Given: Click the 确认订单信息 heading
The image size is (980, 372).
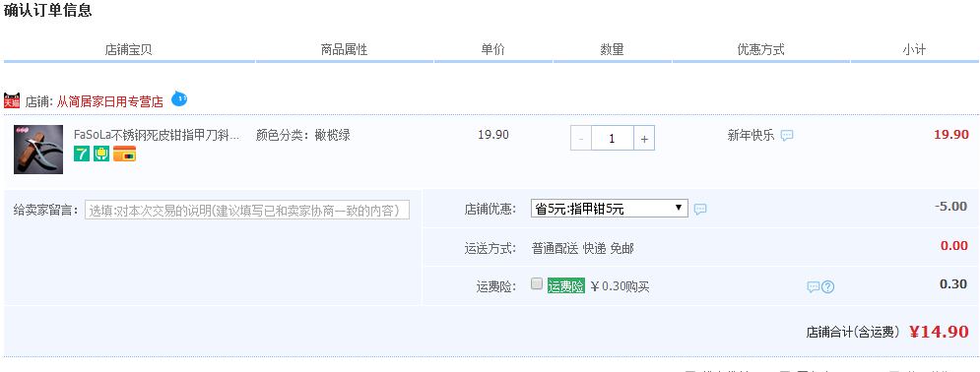Looking at the screenshot, I should click(48, 11).
